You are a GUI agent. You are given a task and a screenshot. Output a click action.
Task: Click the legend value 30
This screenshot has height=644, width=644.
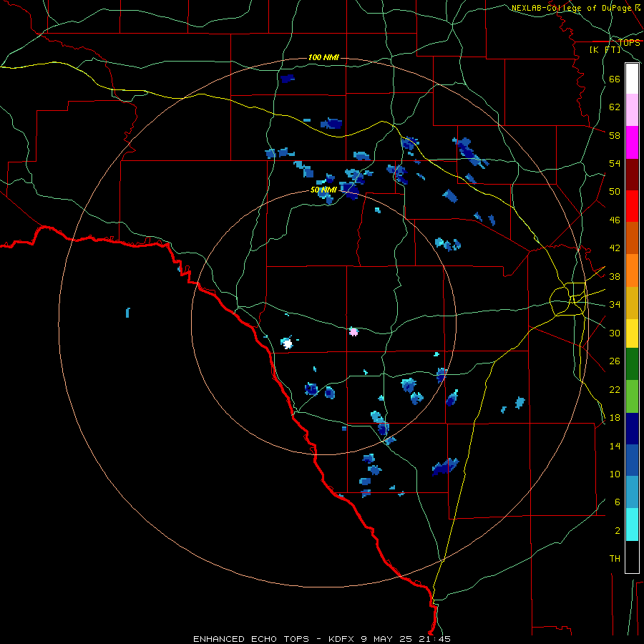pos(615,333)
